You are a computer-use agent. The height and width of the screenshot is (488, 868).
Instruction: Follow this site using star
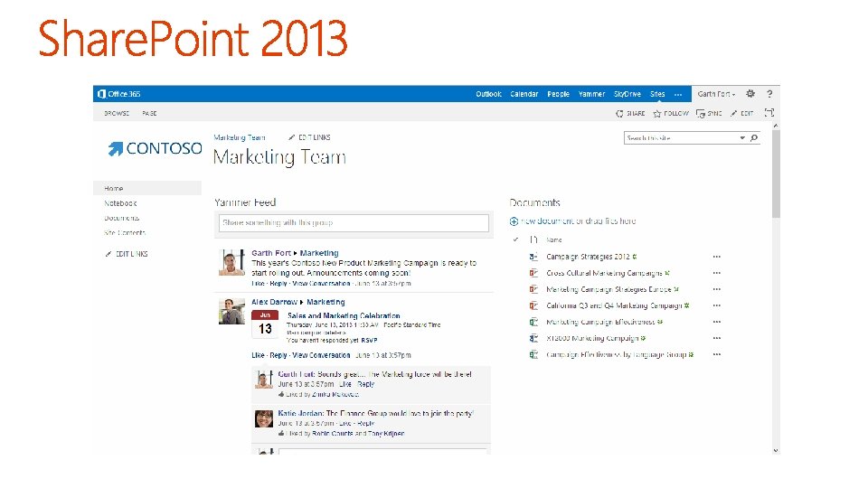tap(671, 114)
